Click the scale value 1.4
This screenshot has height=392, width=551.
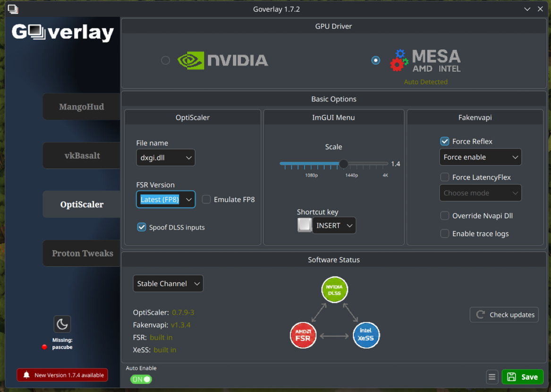(396, 164)
